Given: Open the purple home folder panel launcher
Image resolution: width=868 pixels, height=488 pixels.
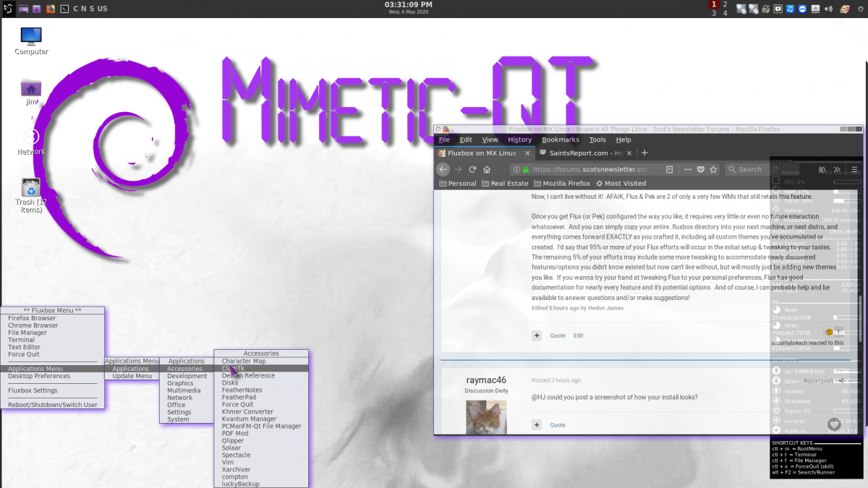Looking at the screenshot, I should point(37,9).
